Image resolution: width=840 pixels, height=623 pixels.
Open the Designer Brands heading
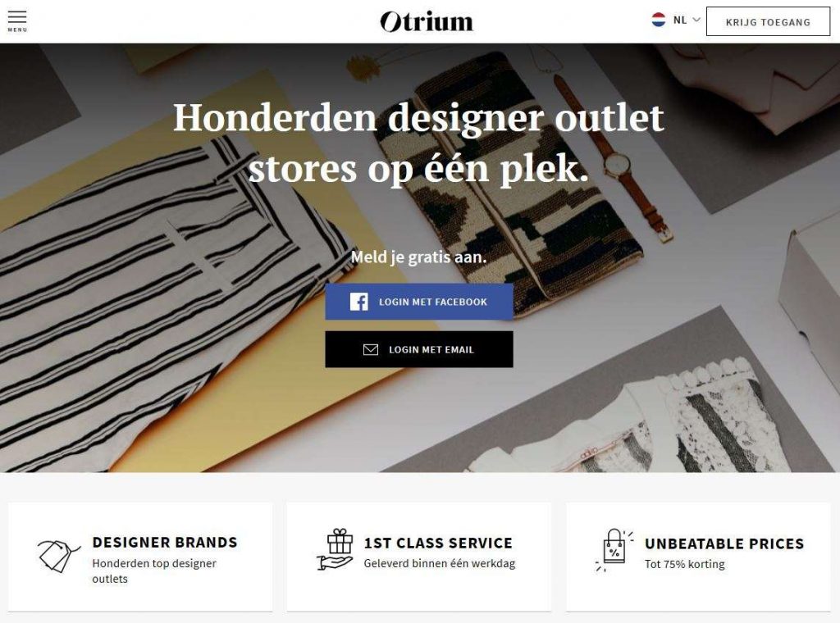[164, 543]
